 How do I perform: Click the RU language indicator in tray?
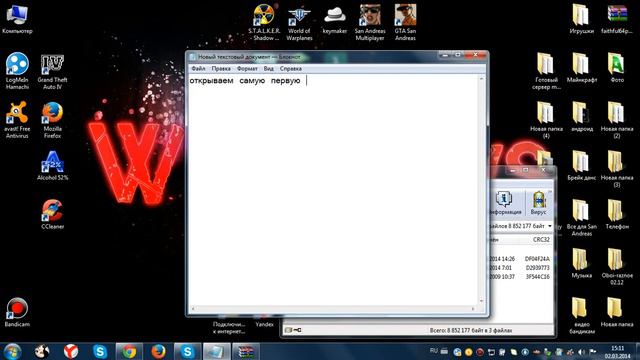click(433, 351)
